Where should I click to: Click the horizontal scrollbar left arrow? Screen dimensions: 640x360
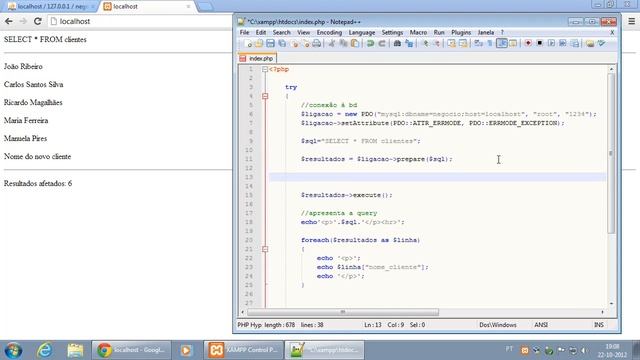(x=243, y=312)
